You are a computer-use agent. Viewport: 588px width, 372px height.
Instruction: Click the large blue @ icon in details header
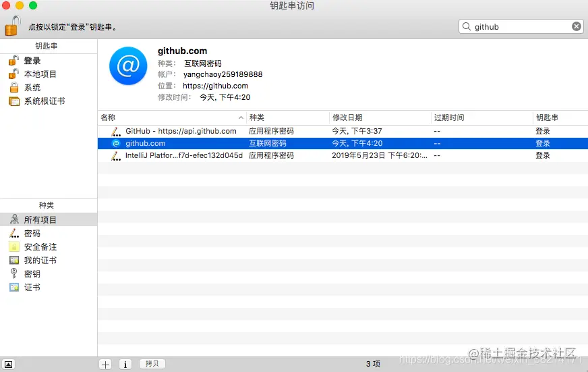pyautogui.click(x=128, y=65)
